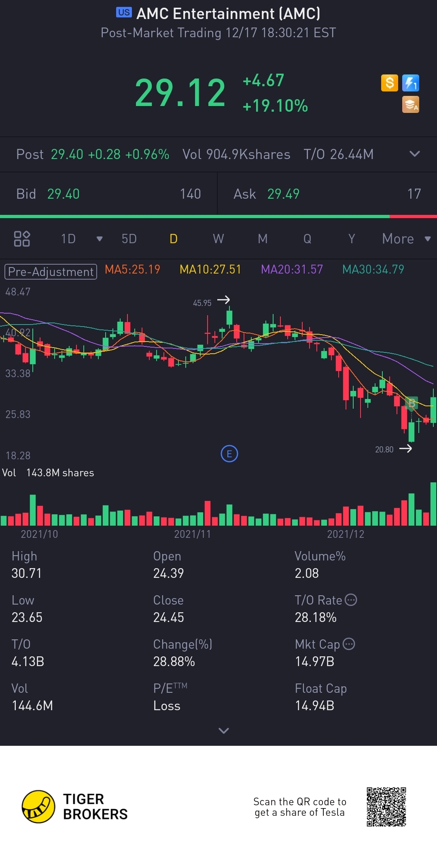This screenshot has height=868, width=437.
Task: Tap the T/O 26.44M post-market value
Action: [339, 154]
